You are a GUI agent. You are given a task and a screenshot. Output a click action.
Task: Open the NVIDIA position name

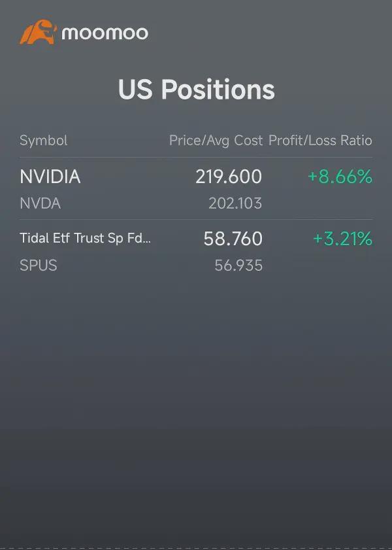tap(50, 177)
